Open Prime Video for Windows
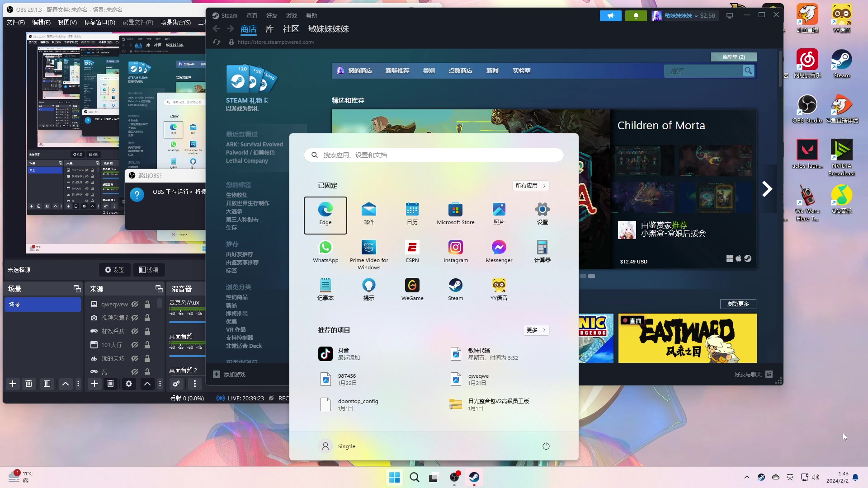The image size is (868, 488). pyautogui.click(x=369, y=255)
